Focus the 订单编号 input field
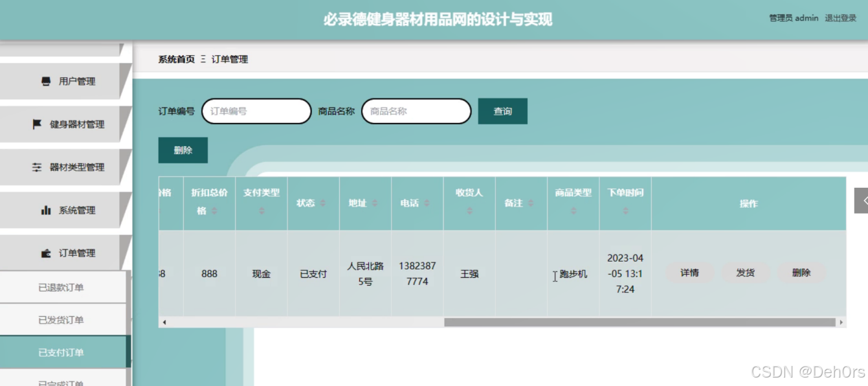Viewport: 868px width, 386px height. 257,111
